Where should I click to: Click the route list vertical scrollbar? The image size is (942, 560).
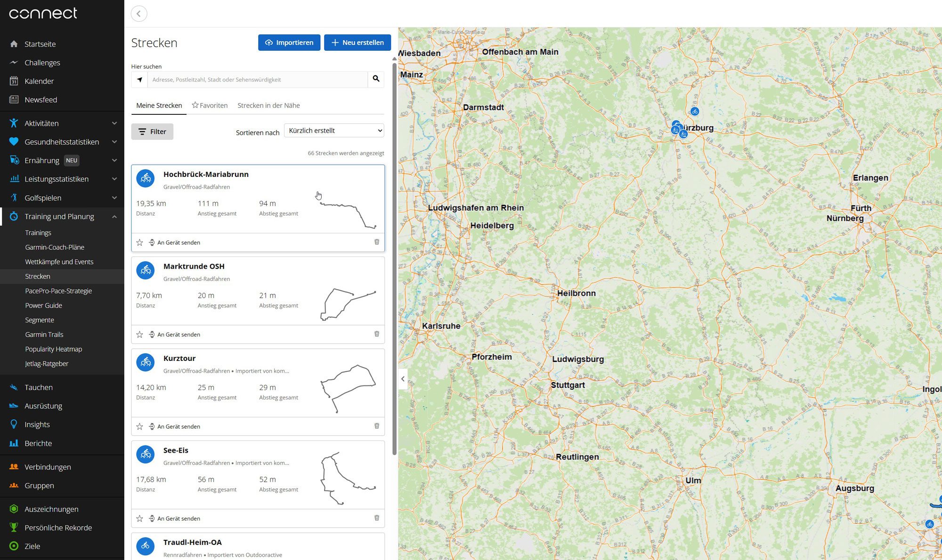tap(394, 259)
